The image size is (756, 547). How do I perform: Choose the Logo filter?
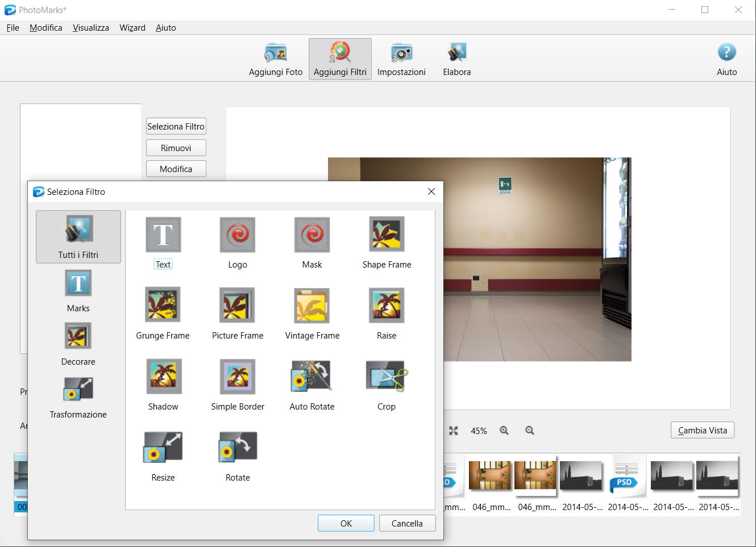pos(238,235)
